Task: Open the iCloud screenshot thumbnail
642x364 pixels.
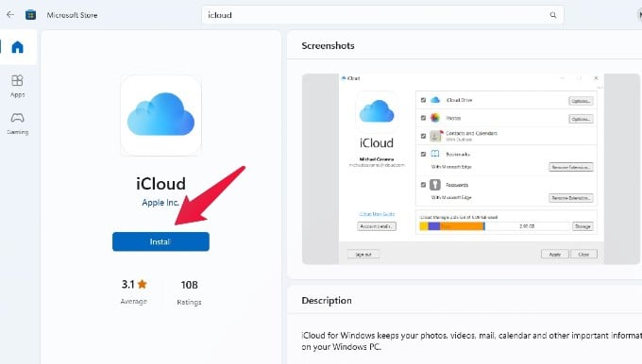Action: (470, 169)
